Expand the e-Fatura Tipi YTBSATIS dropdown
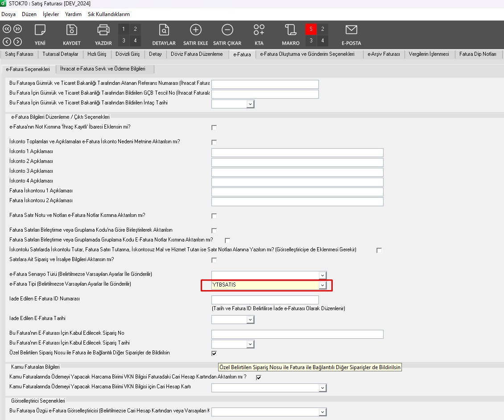Image resolution: width=504 pixels, height=420 pixels. click(322, 285)
